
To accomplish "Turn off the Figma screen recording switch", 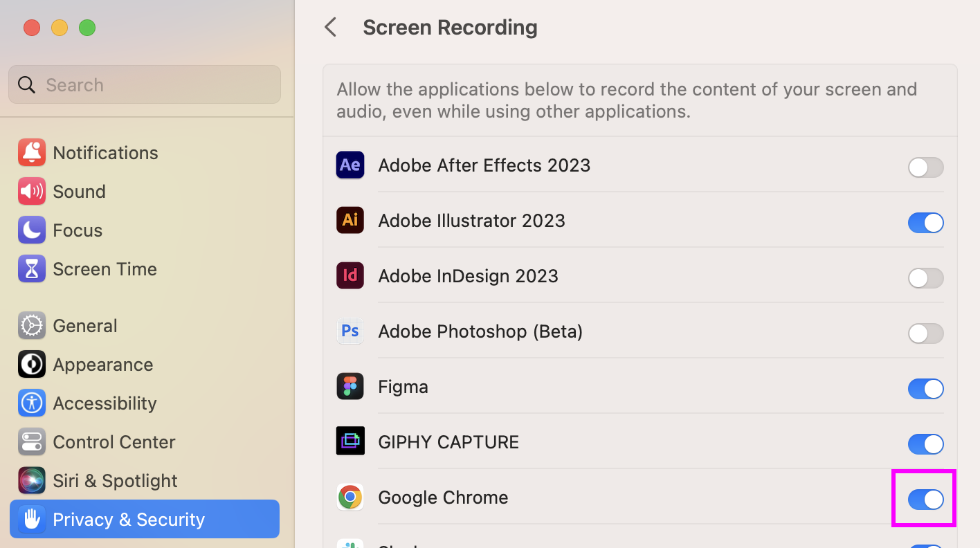I will click(925, 389).
